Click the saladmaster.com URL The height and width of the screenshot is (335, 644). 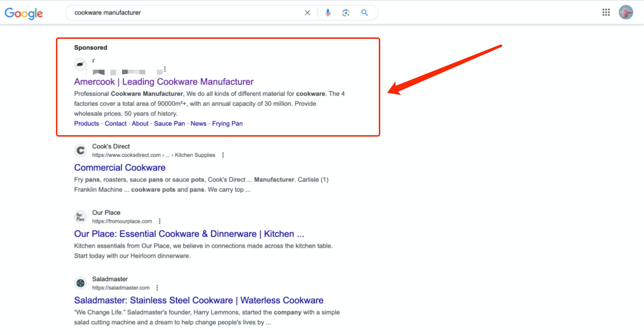[x=121, y=288]
